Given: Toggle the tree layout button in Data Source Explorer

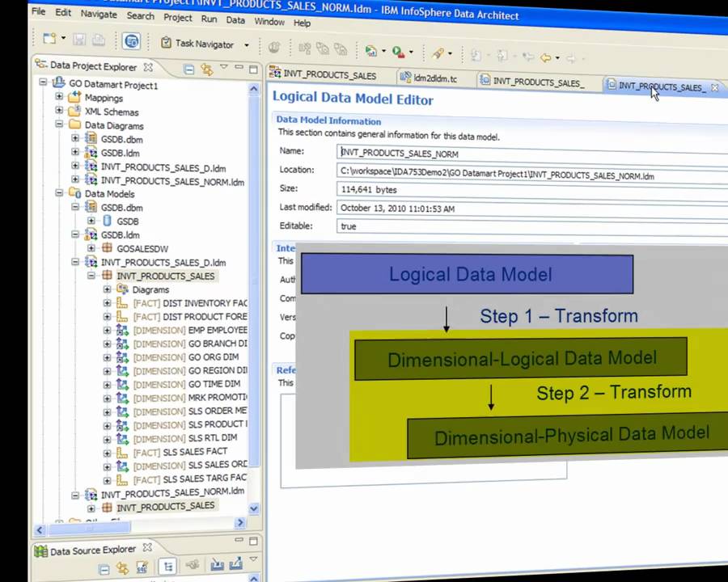Looking at the screenshot, I should point(167,566).
